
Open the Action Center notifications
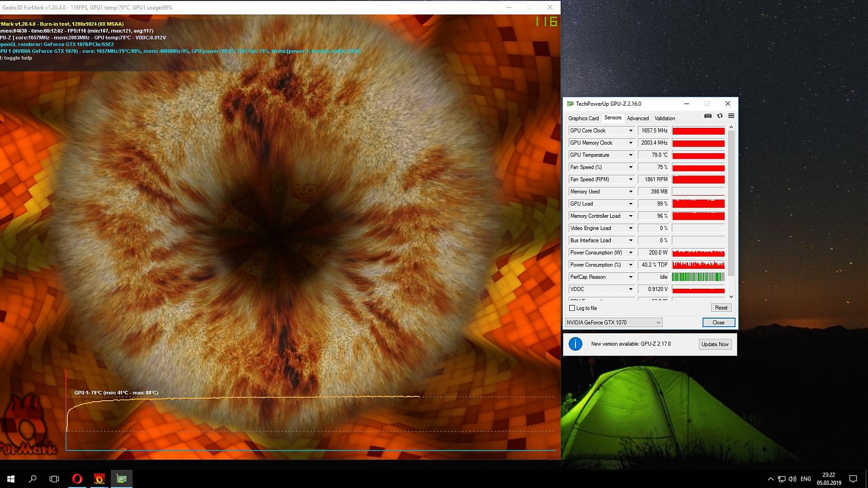pyautogui.click(x=853, y=479)
